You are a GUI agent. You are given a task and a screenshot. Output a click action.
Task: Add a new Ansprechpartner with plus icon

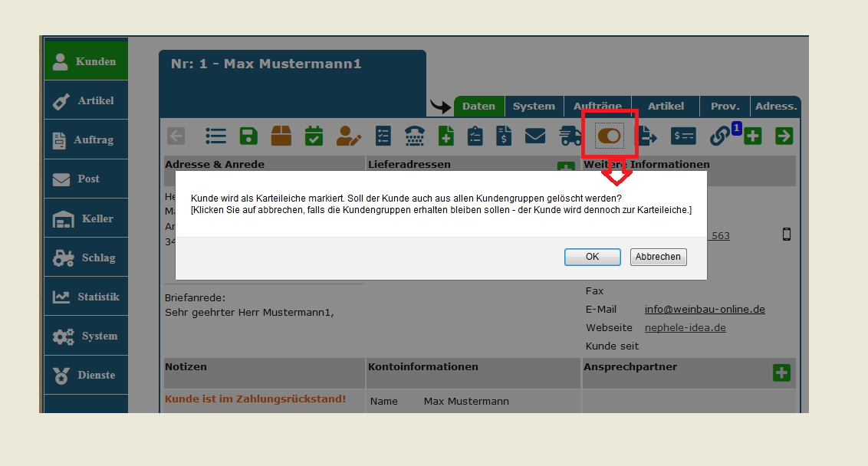(781, 372)
